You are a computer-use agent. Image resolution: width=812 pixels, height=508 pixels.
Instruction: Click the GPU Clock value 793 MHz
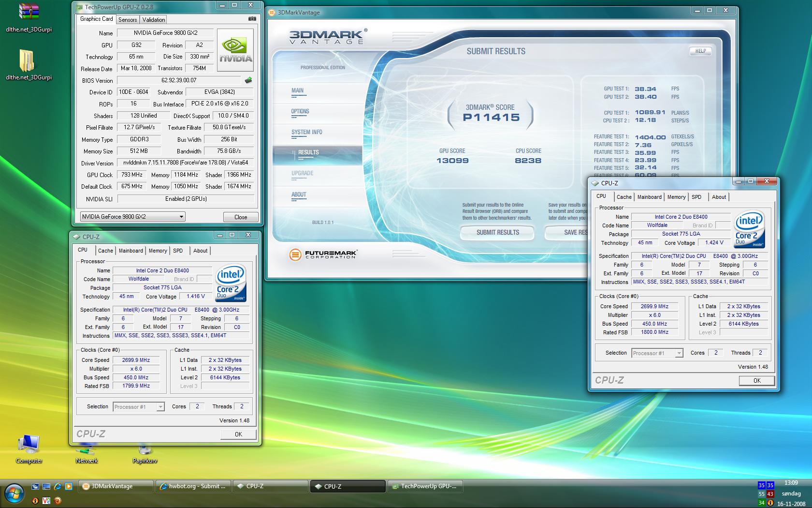tap(132, 175)
